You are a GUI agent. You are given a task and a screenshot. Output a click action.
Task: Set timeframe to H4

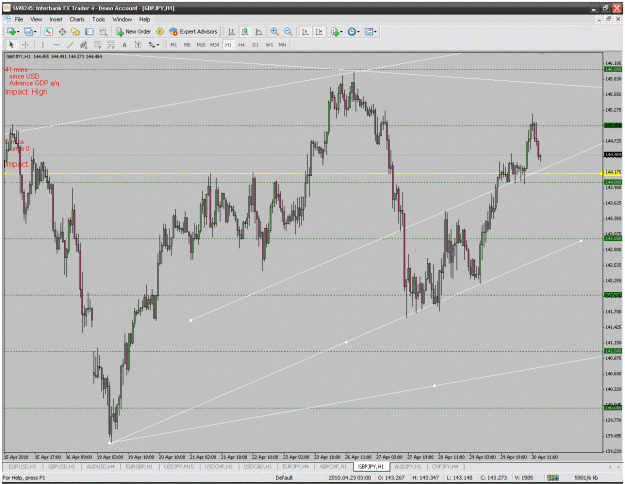(x=242, y=45)
